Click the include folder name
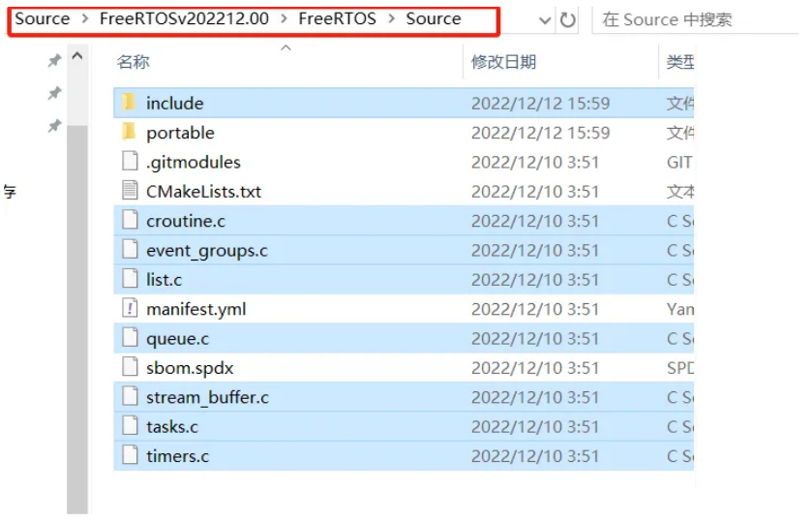 175,104
